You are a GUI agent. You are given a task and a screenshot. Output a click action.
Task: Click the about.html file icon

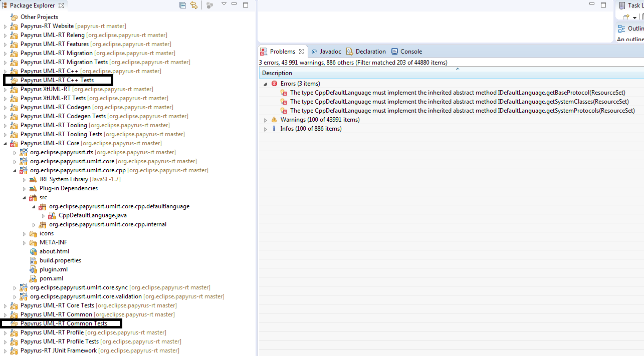pyautogui.click(x=33, y=251)
